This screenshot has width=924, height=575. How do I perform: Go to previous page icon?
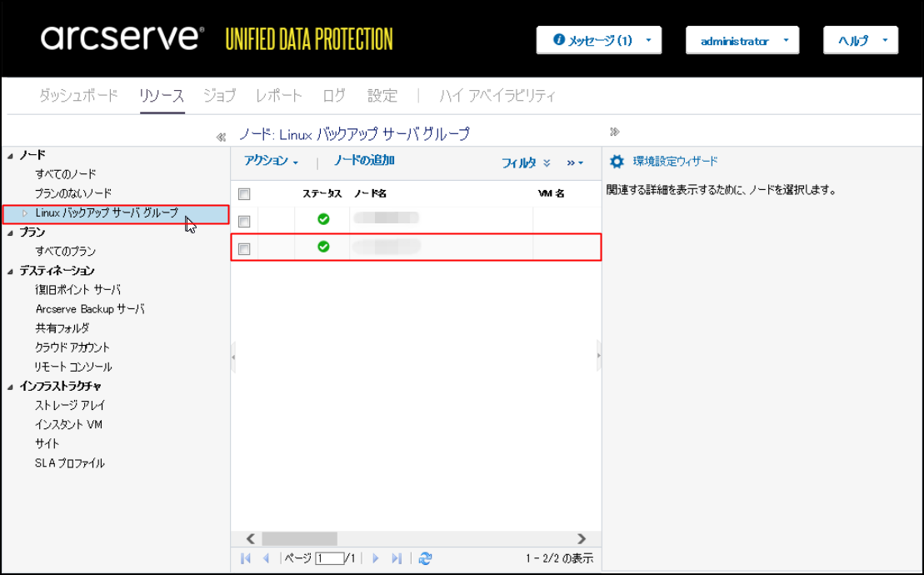point(266,558)
